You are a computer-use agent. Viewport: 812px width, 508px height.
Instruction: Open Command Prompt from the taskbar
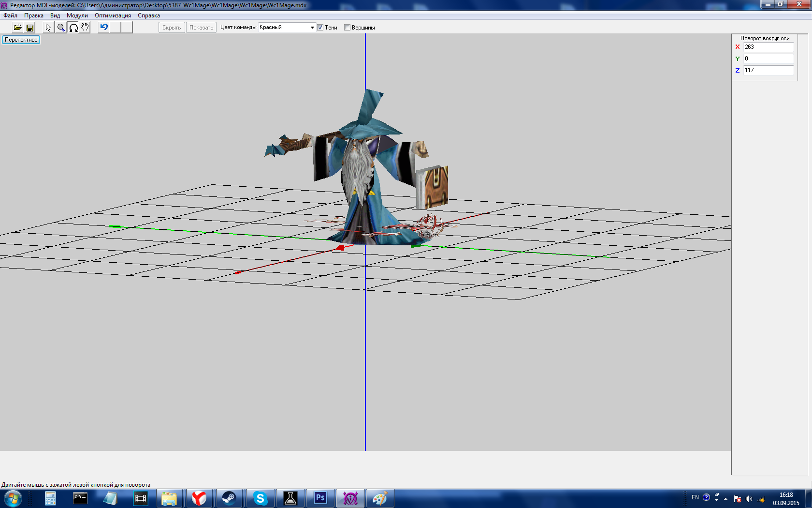(x=80, y=498)
